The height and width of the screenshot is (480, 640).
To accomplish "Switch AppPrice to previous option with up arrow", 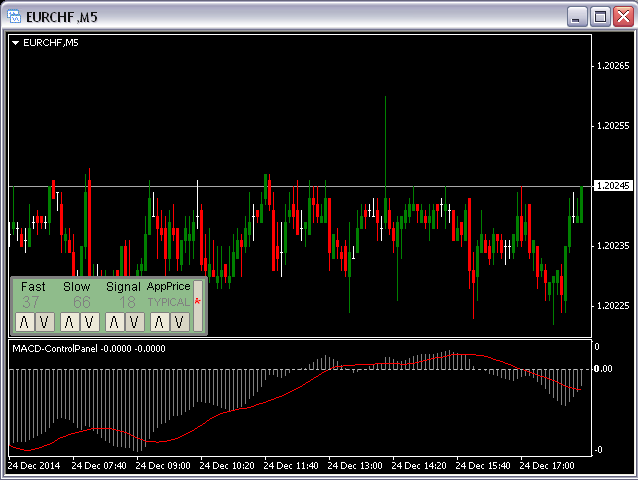I will click(158, 321).
